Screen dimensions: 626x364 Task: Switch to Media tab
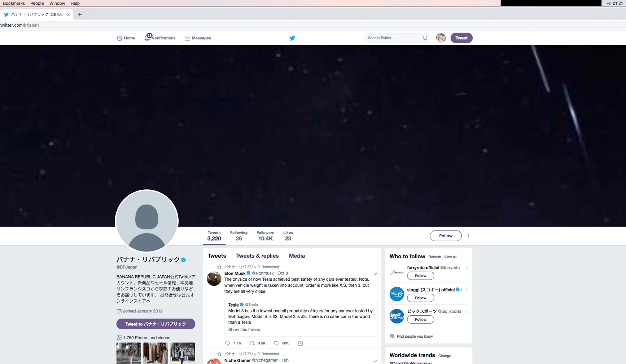297,256
